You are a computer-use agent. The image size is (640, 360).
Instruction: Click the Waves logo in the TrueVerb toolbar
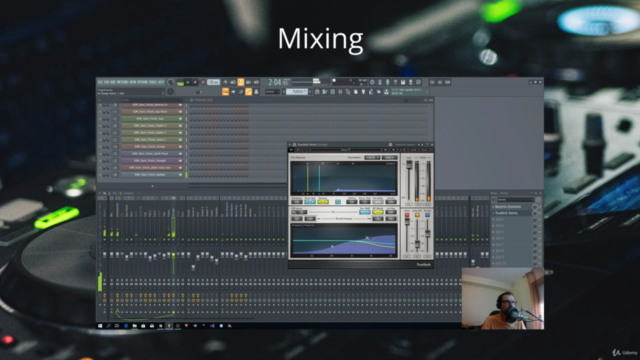[x=291, y=150]
